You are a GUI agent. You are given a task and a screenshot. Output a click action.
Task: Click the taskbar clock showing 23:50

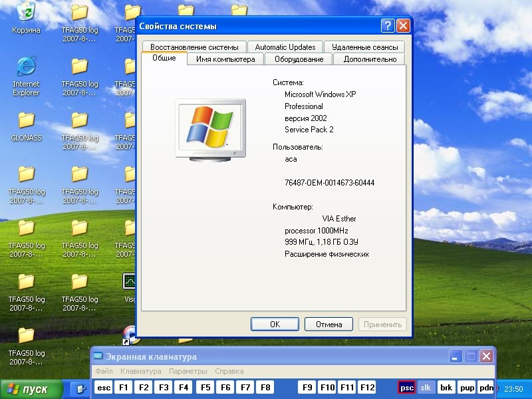pyautogui.click(x=513, y=389)
